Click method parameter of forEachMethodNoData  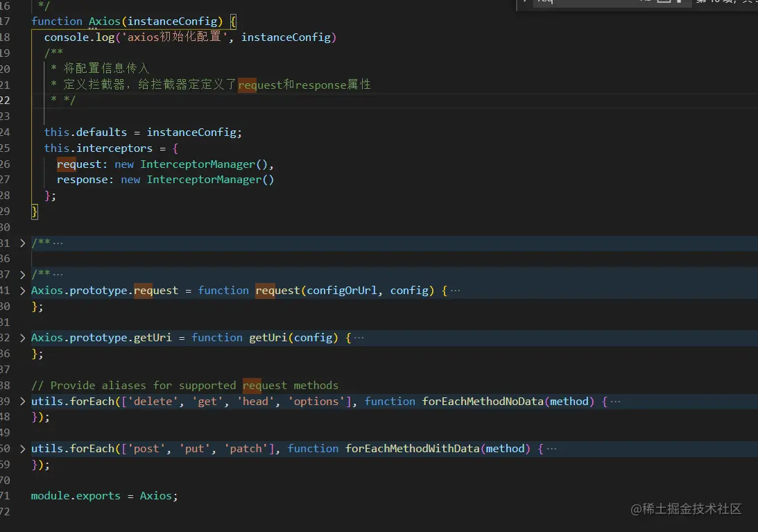pos(569,402)
